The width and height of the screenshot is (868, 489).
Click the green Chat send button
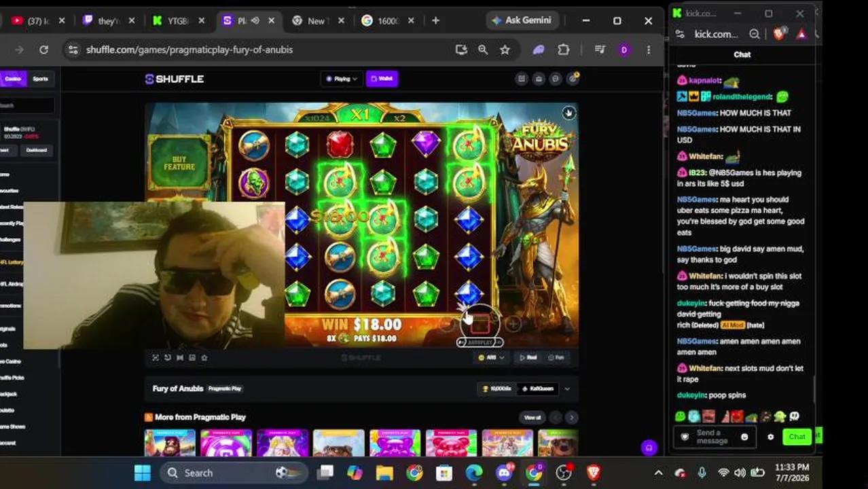(797, 437)
